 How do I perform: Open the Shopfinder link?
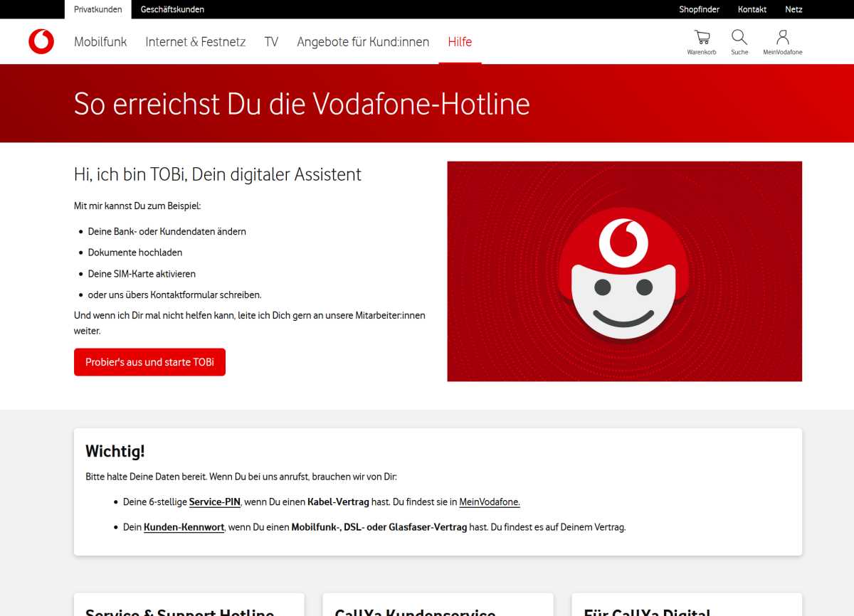point(700,9)
